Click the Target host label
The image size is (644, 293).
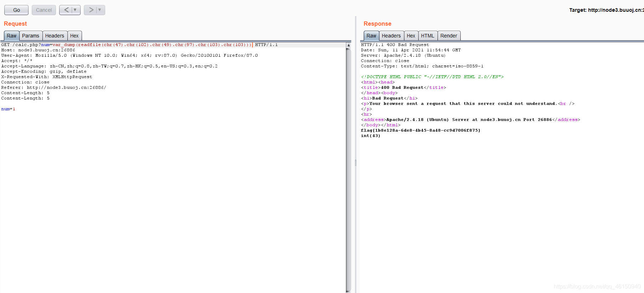coord(606,10)
